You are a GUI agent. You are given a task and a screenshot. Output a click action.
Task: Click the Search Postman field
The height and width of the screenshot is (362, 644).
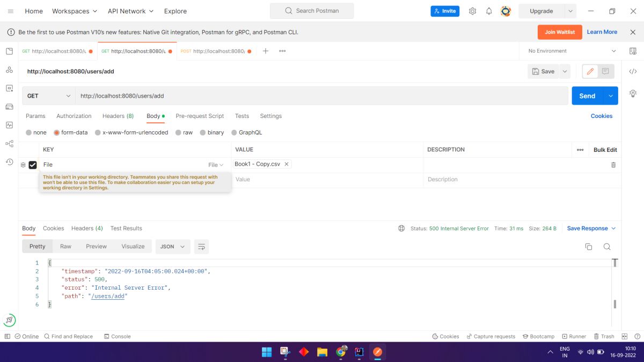coord(312,11)
